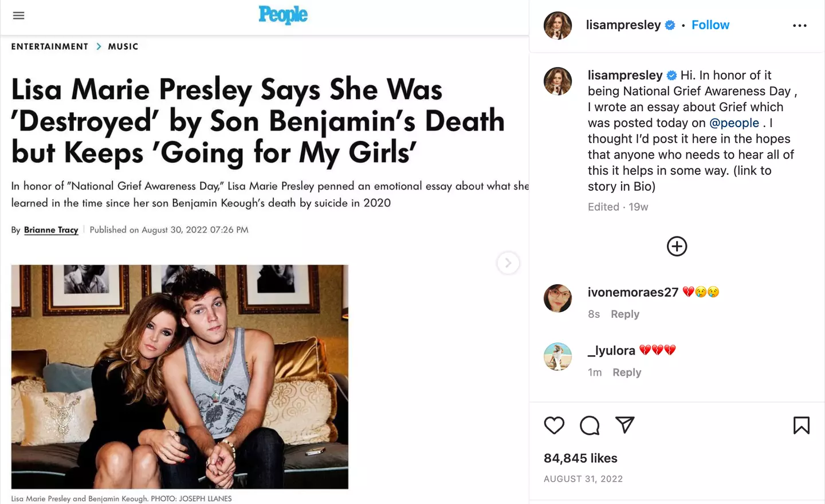
Task: Save post with bookmark icon
Action: pyautogui.click(x=801, y=426)
